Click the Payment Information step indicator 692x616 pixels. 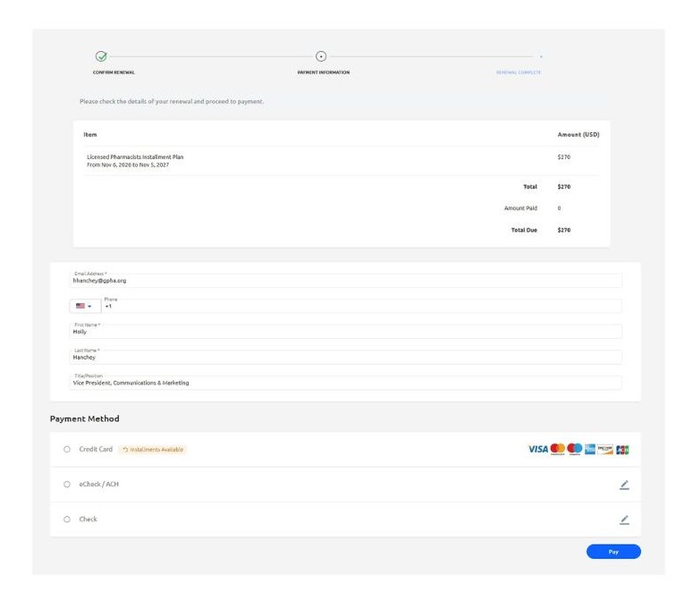coord(322,56)
